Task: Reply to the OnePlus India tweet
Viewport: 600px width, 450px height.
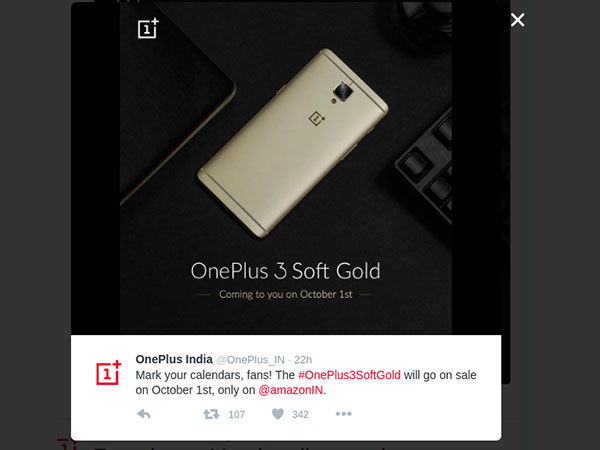Action: (x=144, y=414)
